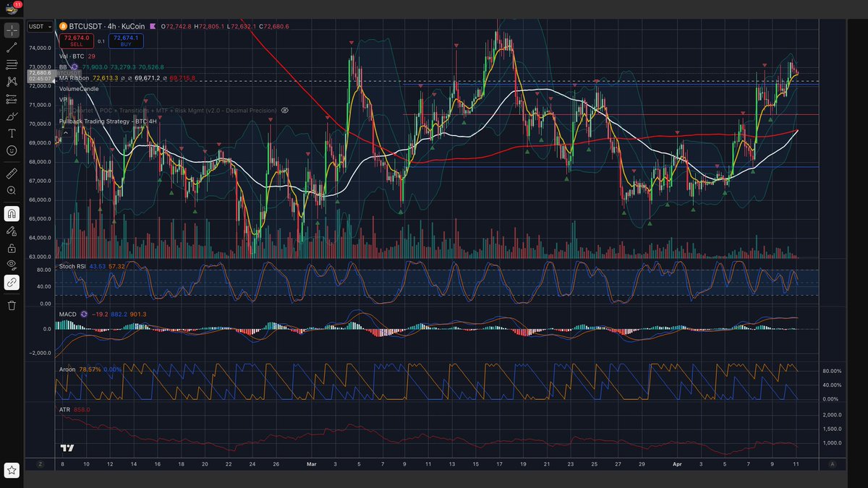Show the hidden HPF Quartet indicator
868x488 pixels.
click(x=285, y=111)
